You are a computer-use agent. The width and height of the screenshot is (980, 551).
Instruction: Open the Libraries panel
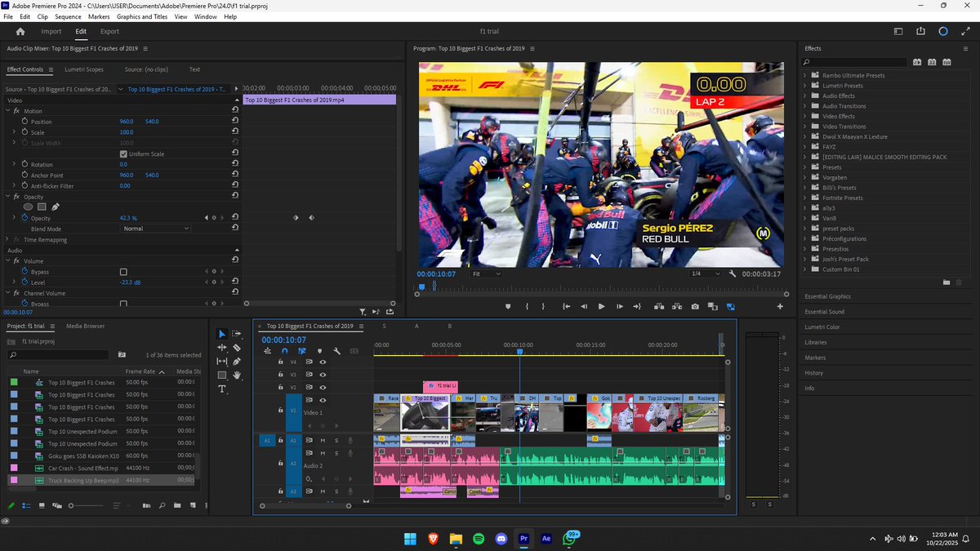[815, 342]
